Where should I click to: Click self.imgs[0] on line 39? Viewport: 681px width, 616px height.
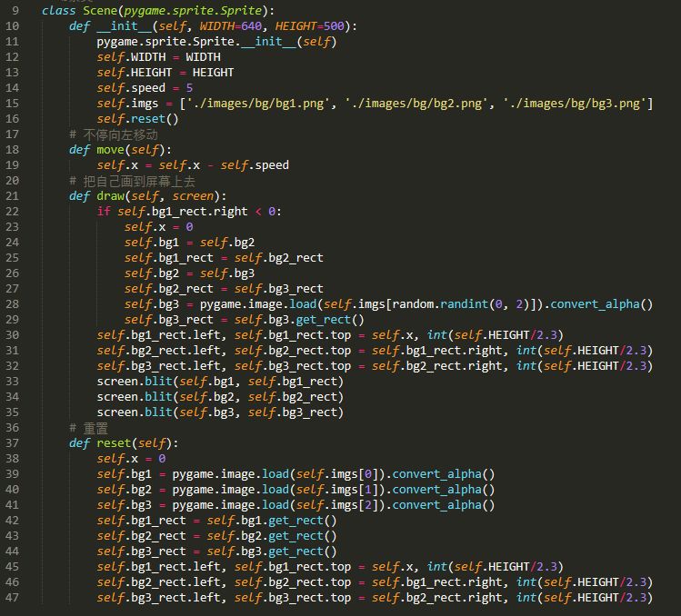(x=337, y=474)
